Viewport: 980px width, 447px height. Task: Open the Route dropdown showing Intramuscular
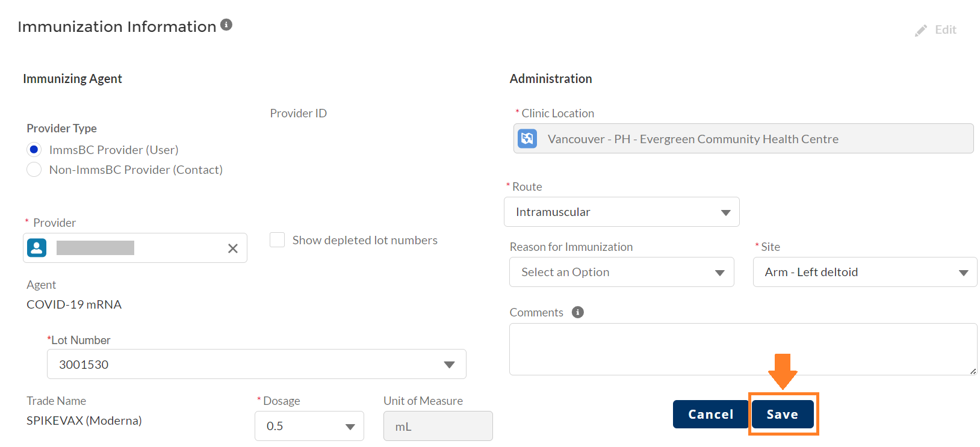(621, 212)
